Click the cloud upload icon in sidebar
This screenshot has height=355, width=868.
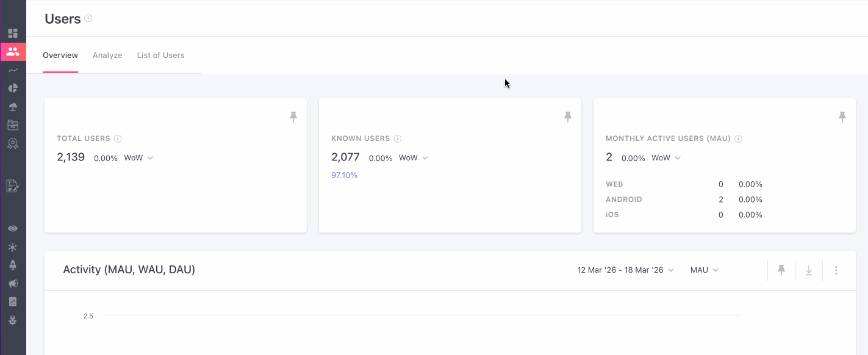(x=13, y=107)
